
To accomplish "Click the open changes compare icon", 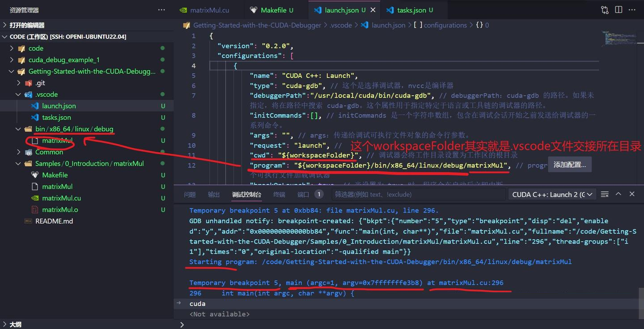I will pyautogui.click(x=605, y=10).
